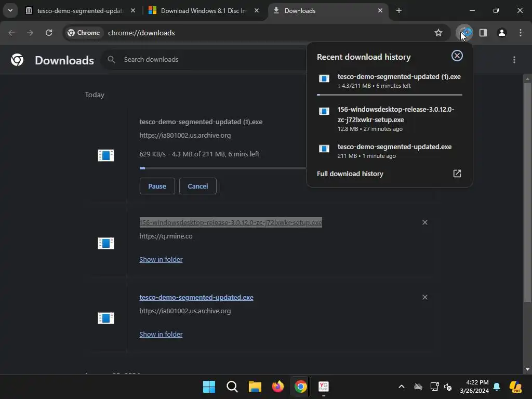Click the popup download progress bar

click(x=390, y=95)
